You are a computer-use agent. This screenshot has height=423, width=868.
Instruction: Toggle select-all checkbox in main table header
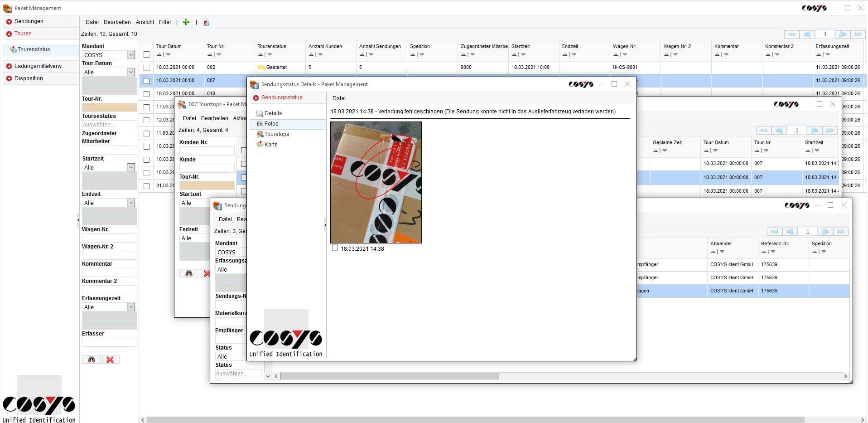coord(146,54)
